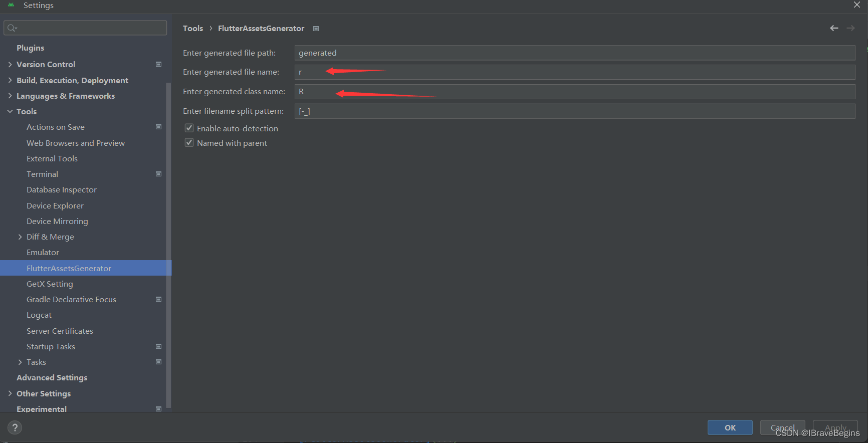Click Tools in the breadcrumb

193,29
